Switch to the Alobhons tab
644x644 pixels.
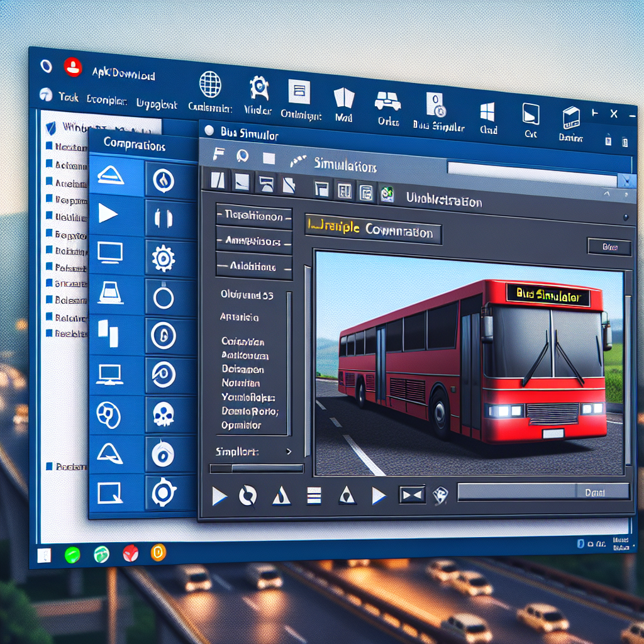(x=254, y=266)
